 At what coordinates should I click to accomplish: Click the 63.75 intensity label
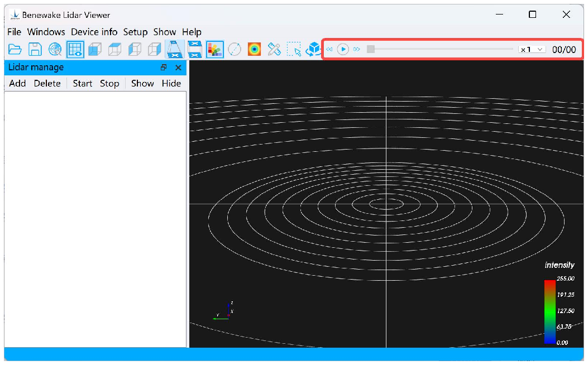pos(564,326)
